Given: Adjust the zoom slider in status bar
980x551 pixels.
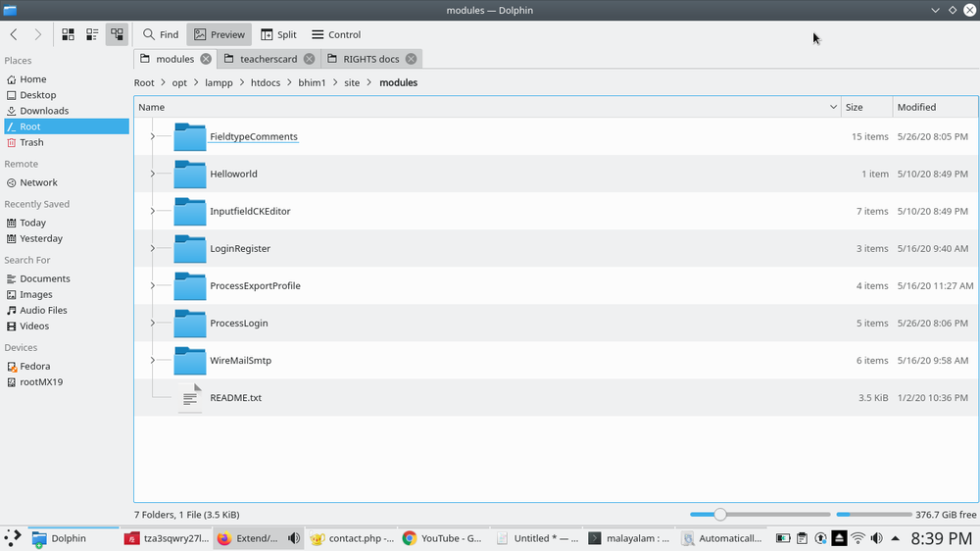Looking at the screenshot, I should point(720,514).
